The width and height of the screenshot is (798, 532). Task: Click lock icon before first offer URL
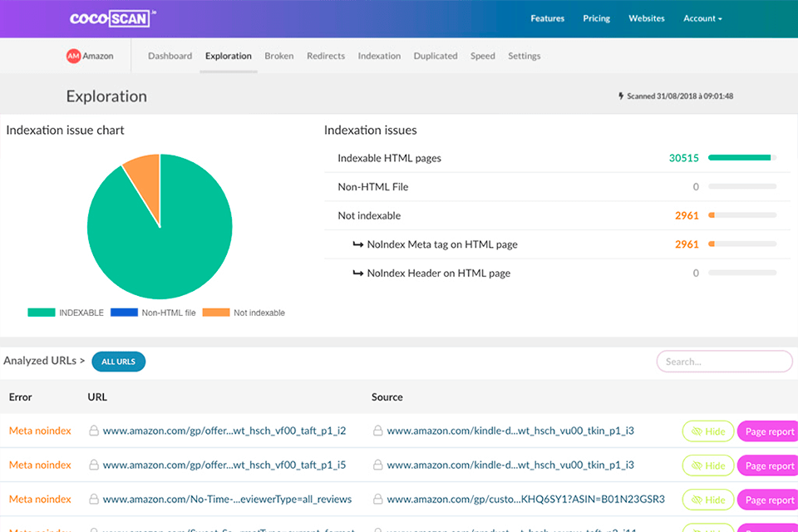click(94, 431)
